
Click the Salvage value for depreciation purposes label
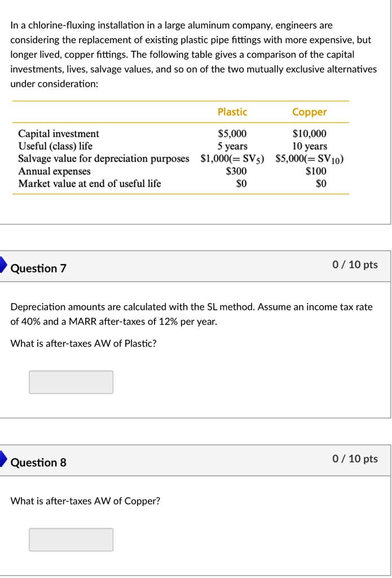point(104,159)
